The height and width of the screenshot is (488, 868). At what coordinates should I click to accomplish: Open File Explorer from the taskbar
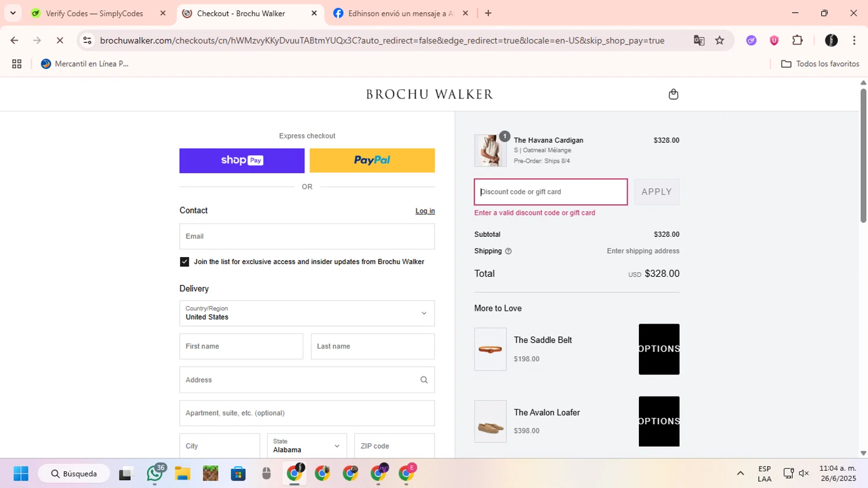(182, 474)
